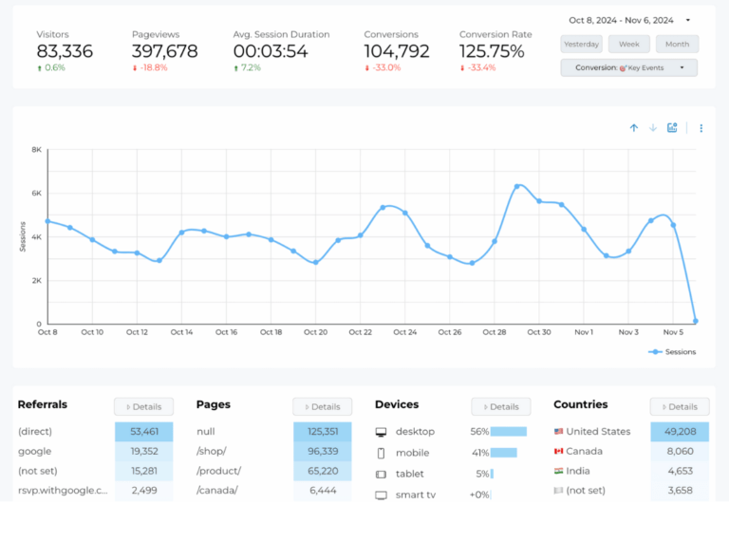Click the 125,351 pageviews cell
The image size is (729, 560).
point(323,432)
